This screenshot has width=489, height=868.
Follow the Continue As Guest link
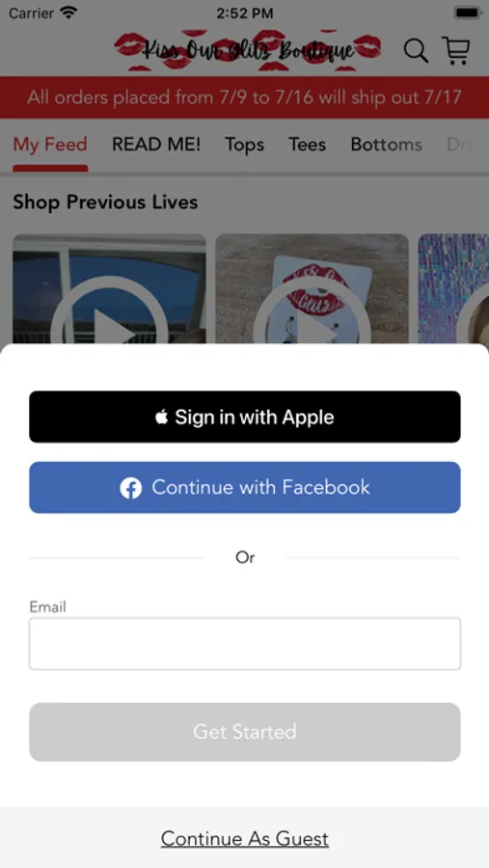click(245, 839)
